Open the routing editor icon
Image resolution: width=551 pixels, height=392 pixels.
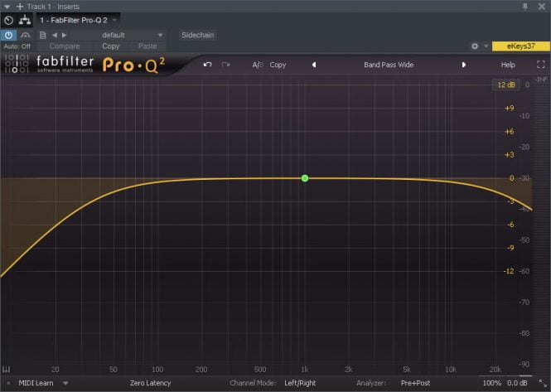pyautogui.click(x=25, y=20)
